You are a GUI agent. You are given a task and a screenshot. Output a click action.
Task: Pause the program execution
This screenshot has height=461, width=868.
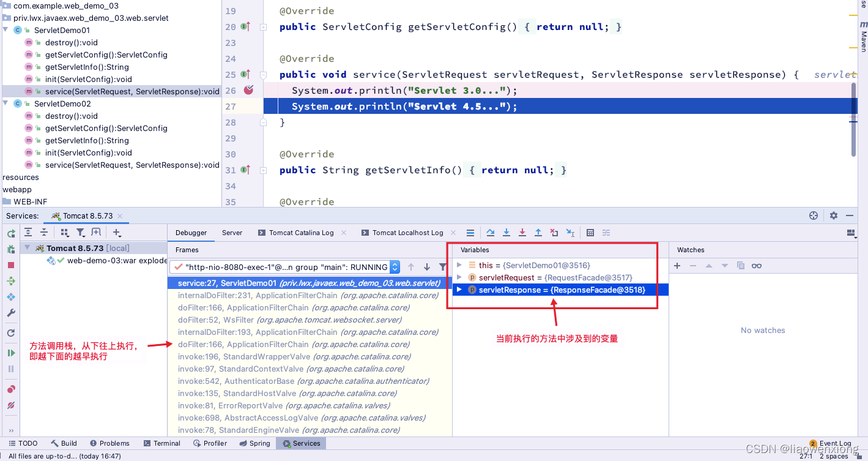11,369
